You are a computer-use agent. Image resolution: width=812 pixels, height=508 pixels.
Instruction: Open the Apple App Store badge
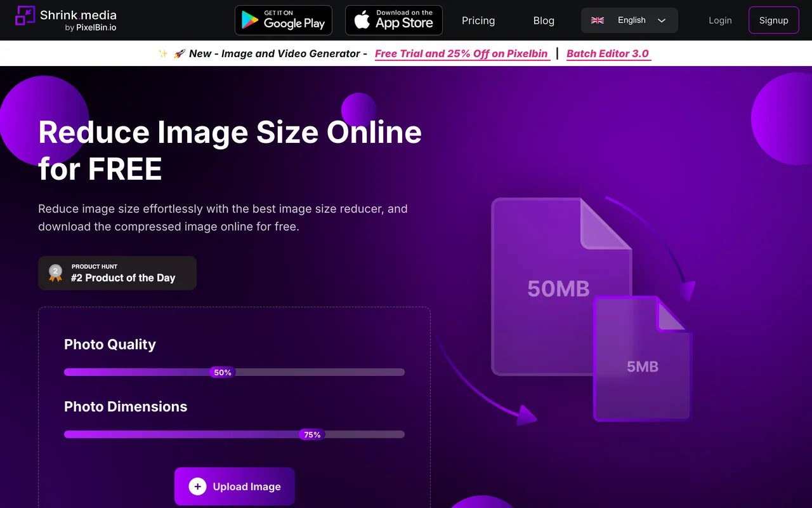(x=394, y=20)
